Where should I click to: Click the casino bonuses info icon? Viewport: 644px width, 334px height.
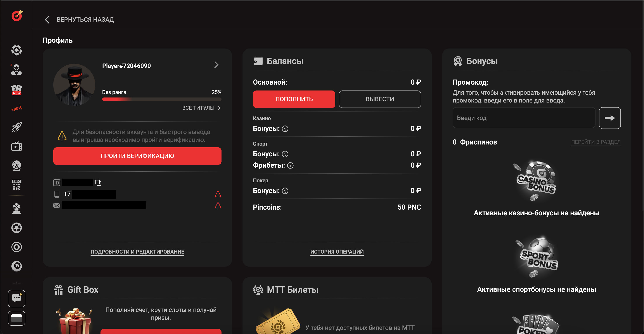click(285, 129)
